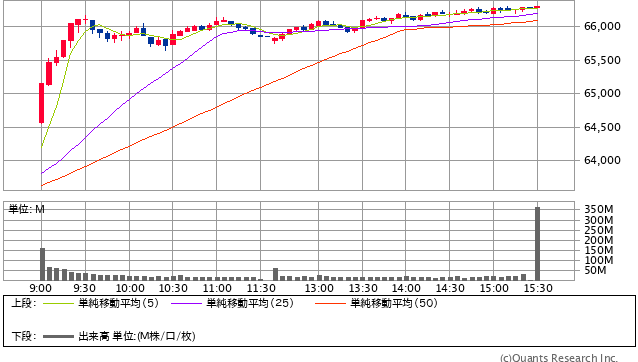The image size is (638, 362).
Task: Open the Quants Research Inc. copyright text
Action: (559, 358)
